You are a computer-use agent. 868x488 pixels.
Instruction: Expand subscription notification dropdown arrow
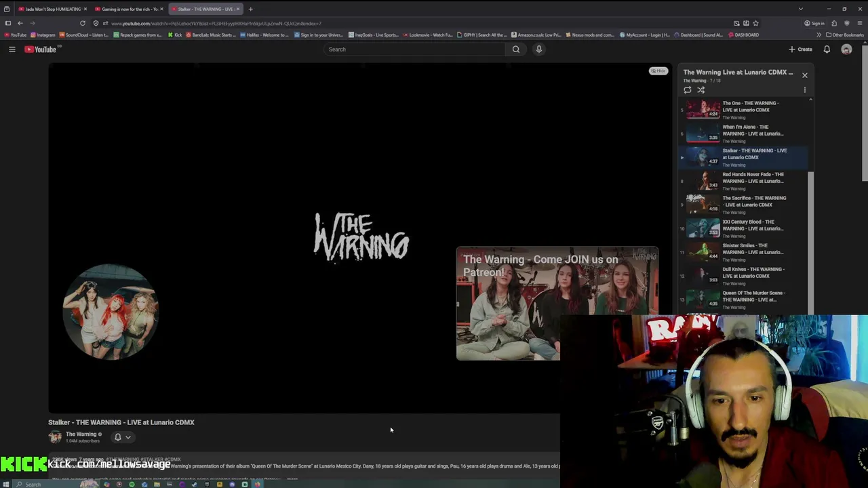(x=127, y=437)
